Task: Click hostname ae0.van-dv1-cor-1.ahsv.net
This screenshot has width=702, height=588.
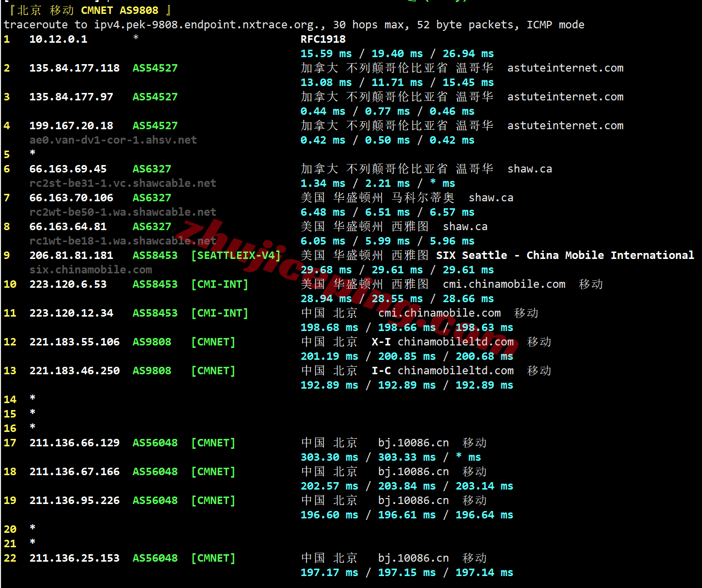Action: [x=113, y=140]
